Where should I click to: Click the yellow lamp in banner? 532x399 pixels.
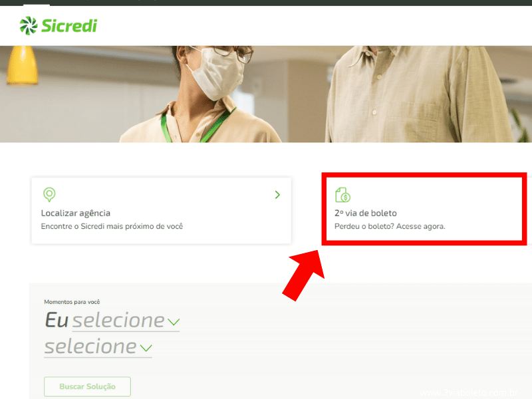coord(23,65)
